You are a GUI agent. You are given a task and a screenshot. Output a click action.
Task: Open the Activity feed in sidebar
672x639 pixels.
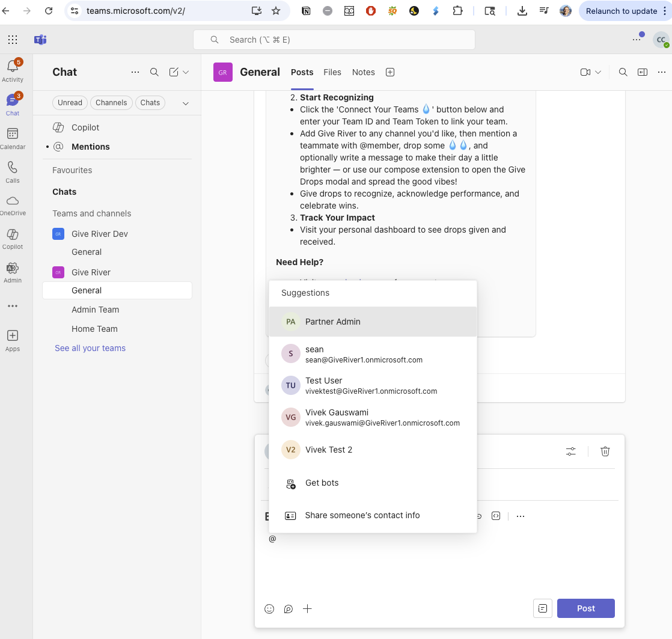click(x=13, y=71)
